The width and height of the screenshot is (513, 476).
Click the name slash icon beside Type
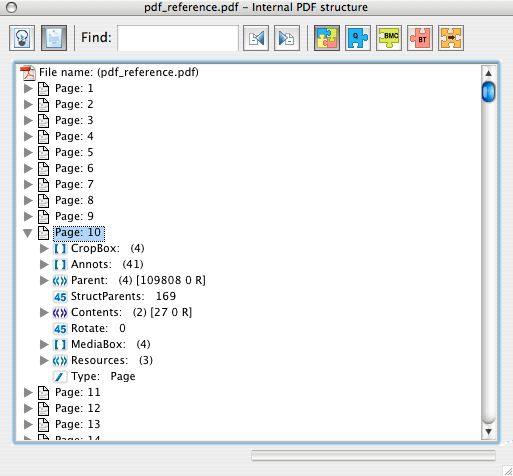pos(60,377)
